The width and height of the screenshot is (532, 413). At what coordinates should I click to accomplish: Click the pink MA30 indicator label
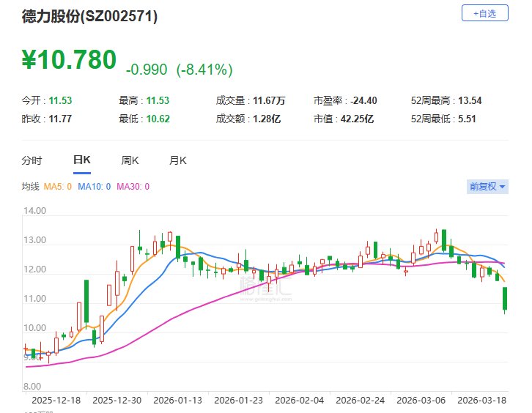point(133,187)
